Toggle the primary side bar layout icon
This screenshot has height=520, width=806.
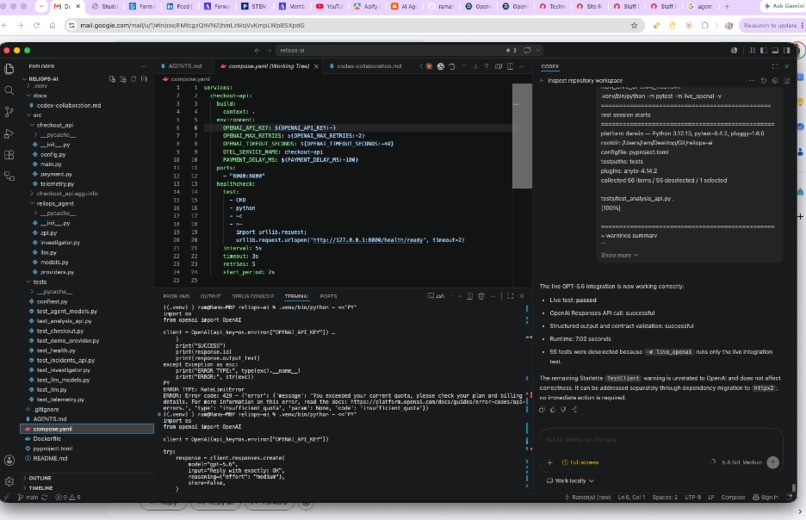(763, 50)
